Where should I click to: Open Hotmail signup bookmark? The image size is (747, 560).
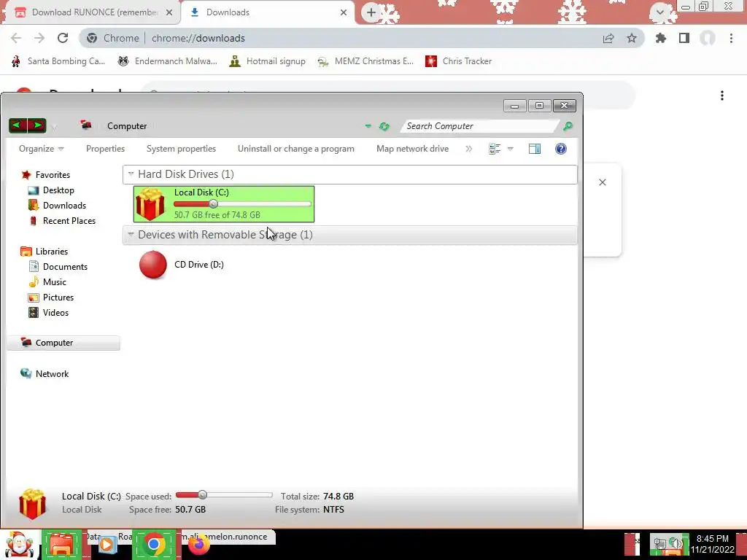pyautogui.click(x=267, y=61)
